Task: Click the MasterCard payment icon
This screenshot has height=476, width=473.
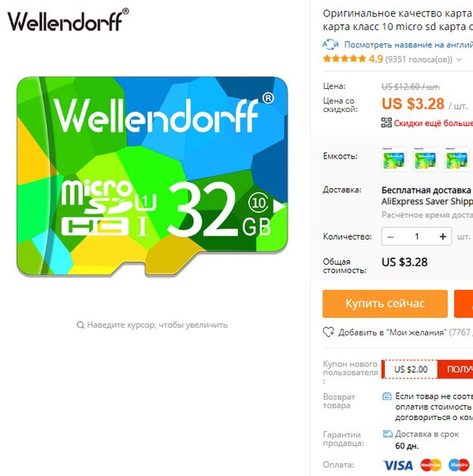Action: tap(430, 465)
